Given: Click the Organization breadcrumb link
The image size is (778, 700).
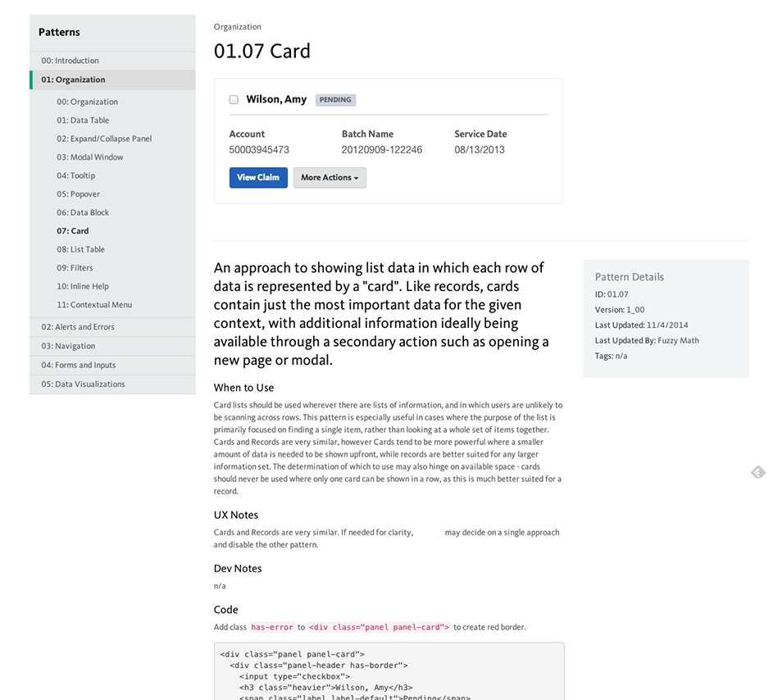Looking at the screenshot, I should [x=237, y=27].
